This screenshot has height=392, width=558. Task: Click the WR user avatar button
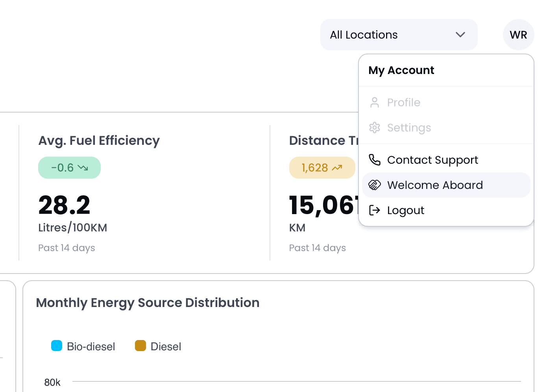pyautogui.click(x=518, y=35)
